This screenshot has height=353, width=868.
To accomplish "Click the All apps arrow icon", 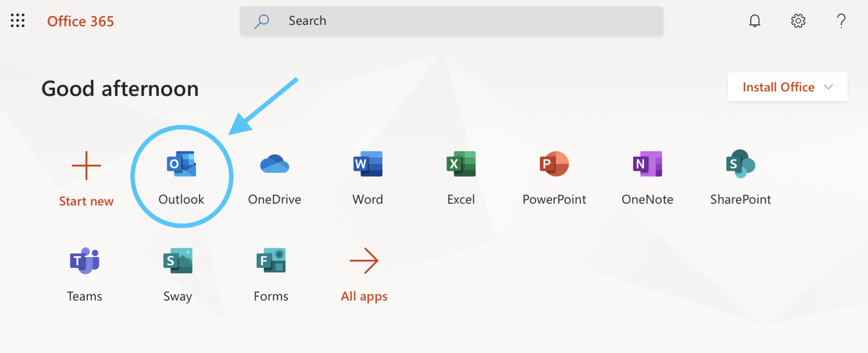I will (x=364, y=261).
